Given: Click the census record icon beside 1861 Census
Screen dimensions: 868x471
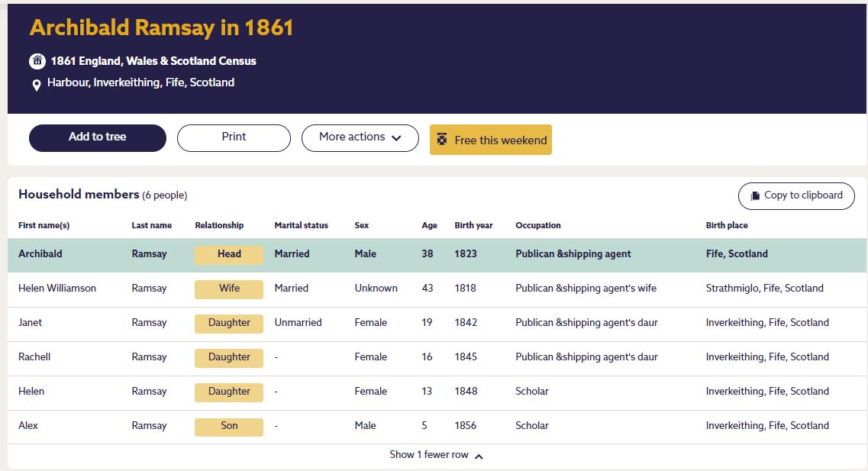Looking at the screenshot, I should pyautogui.click(x=37, y=61).
